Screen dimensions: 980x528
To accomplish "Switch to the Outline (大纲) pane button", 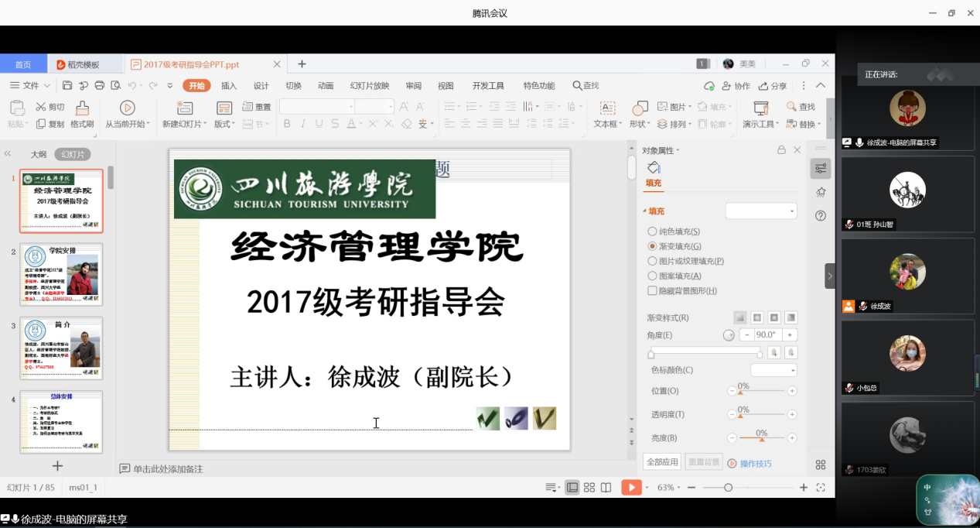I will (x=38, y=154).
